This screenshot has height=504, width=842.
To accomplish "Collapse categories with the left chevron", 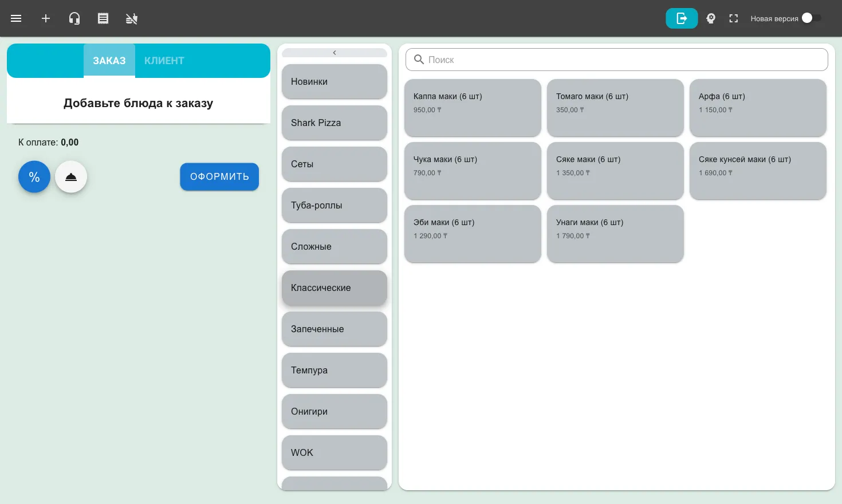I will pyautogui.click(x=335, y=53).
